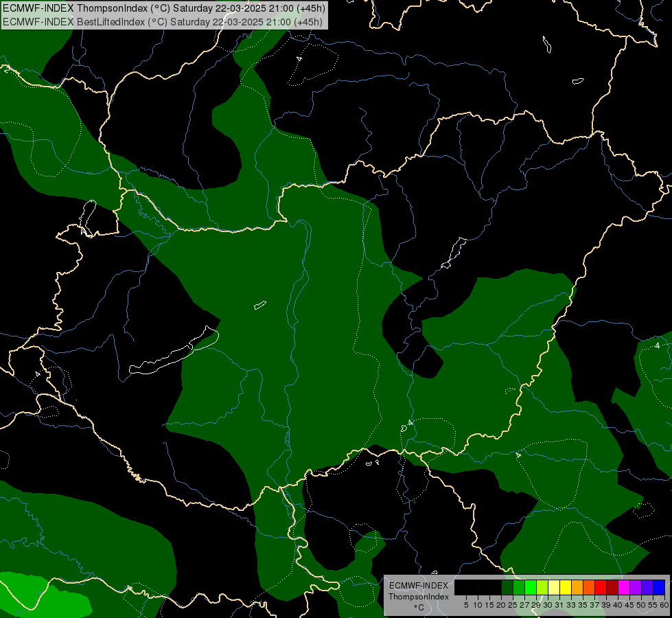The height and width of the screenshot is (618, 672).
Task: Select the yellow 31–33 legend swatch
Action: click(566, 587)
